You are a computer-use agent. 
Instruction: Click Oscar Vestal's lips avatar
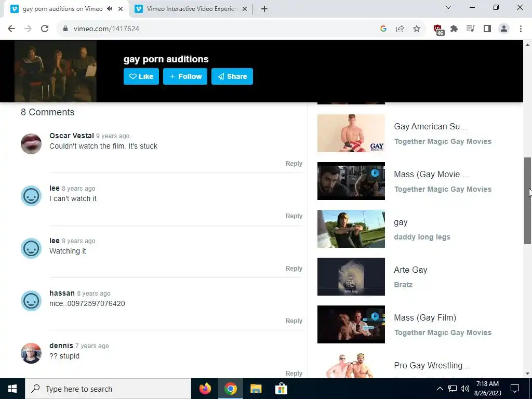click(31, 144)
